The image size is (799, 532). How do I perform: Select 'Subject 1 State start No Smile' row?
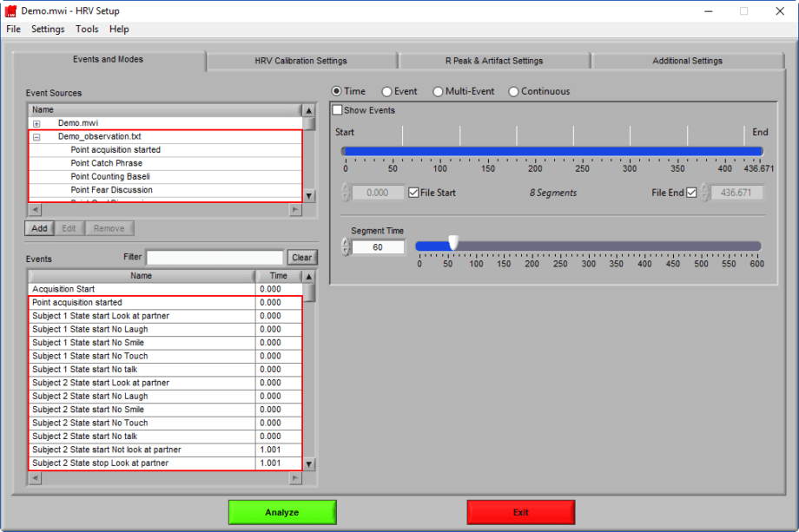tap(166, 343)
